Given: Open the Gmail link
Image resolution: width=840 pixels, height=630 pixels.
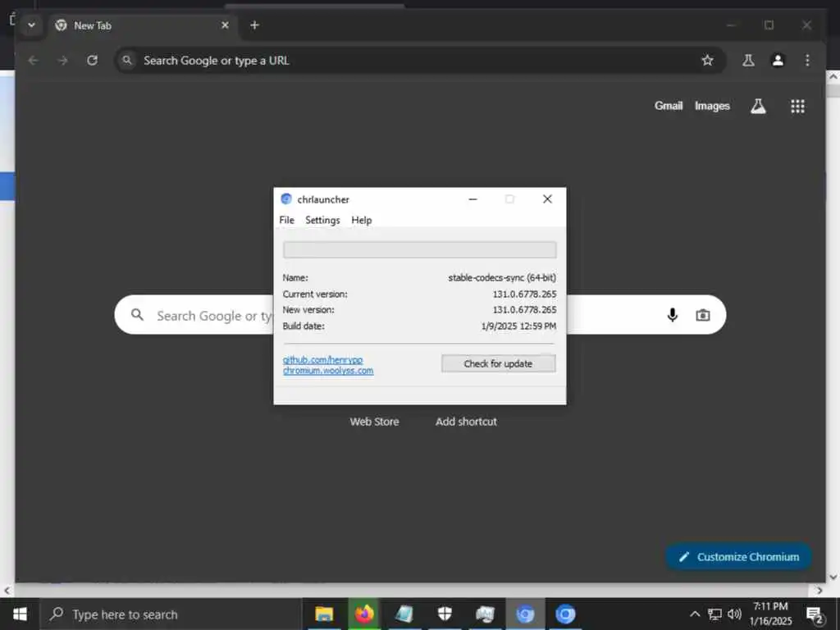Looking at the screenshot, I should click(668, 106).
